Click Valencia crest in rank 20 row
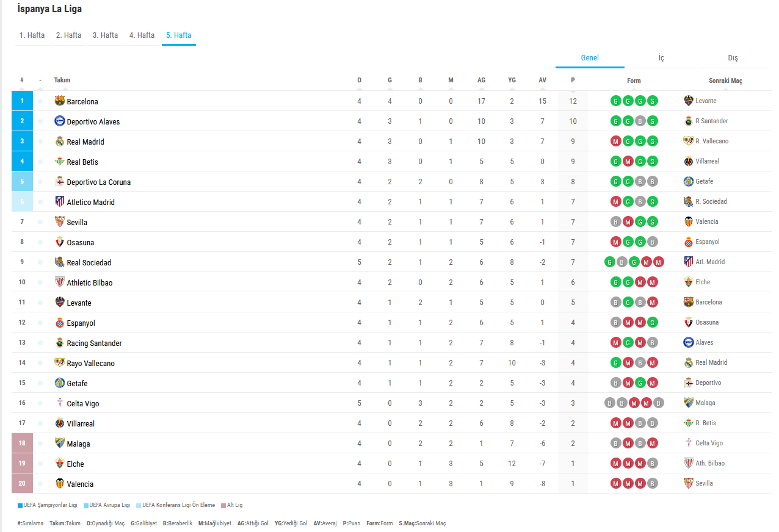The width and height of the screenshot is (779, 532). (59, 483)
